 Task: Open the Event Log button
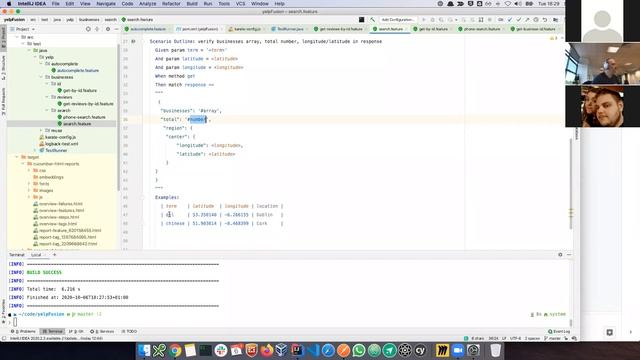559,331
